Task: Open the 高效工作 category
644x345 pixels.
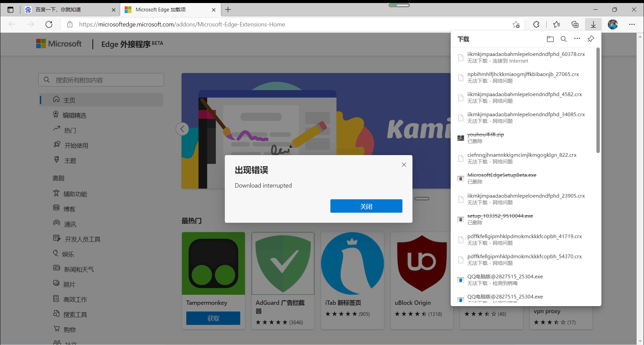Action: [70, 299]
